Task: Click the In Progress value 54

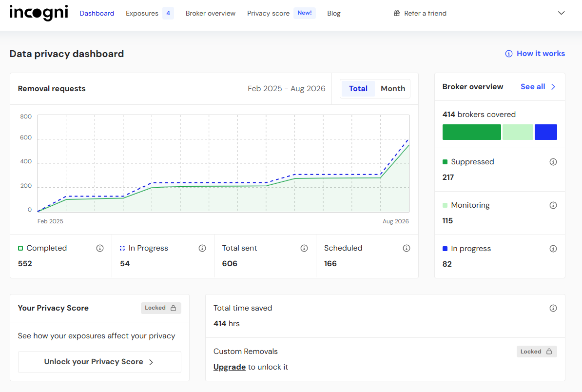Action: 125,264
